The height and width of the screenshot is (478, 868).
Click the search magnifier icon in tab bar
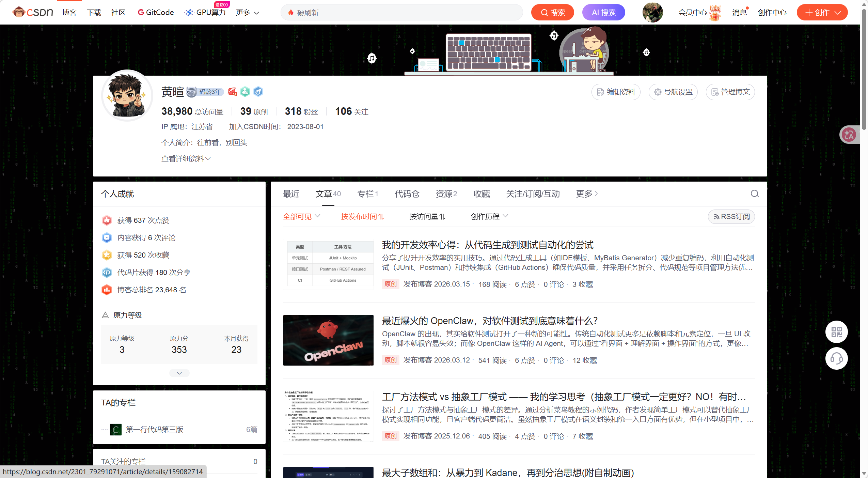coord(755,194)
